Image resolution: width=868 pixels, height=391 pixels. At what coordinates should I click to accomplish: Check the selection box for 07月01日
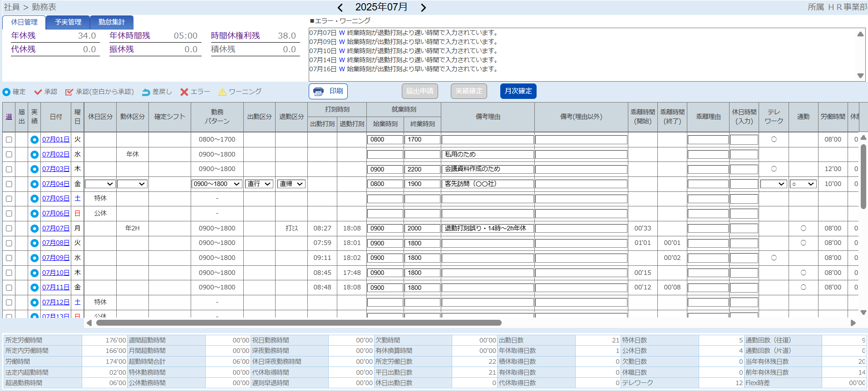(9, 140)
